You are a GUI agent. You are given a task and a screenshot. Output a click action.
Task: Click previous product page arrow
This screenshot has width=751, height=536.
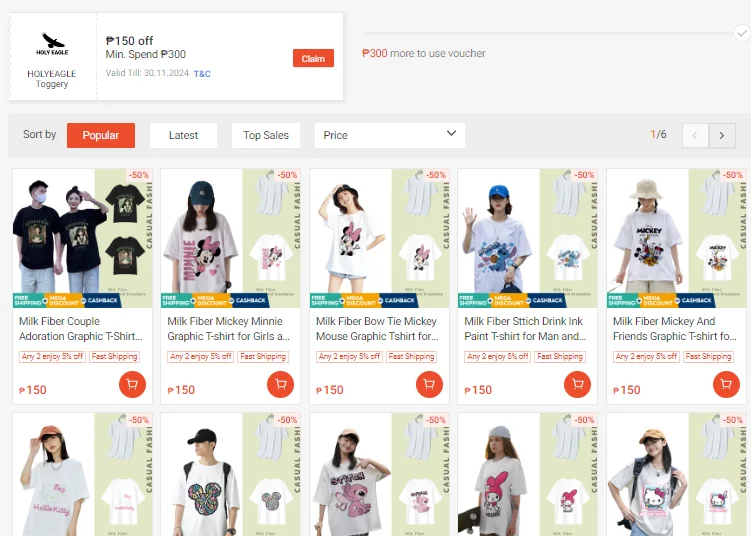pos(695,136)
